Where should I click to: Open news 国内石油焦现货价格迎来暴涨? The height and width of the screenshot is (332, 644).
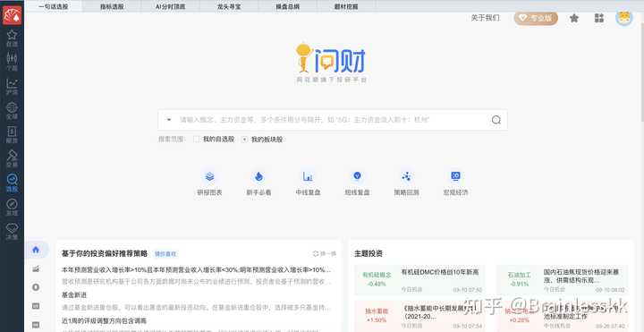[581, 276]
